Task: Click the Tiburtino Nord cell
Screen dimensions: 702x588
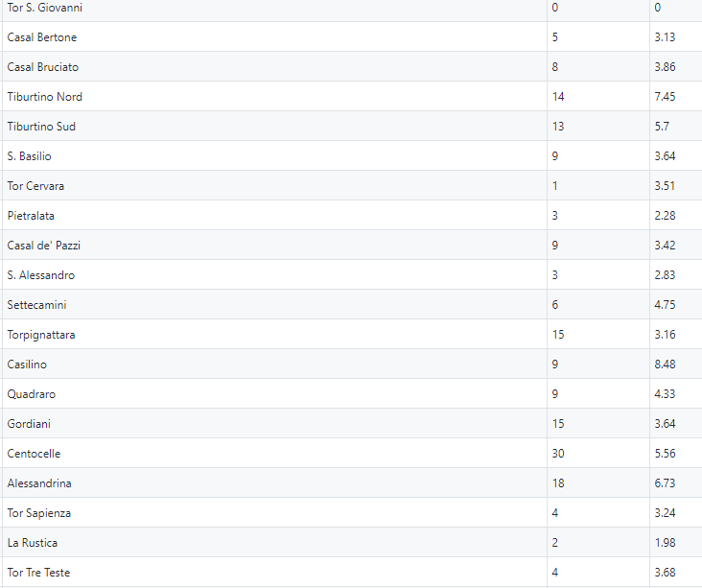Action: click(45, 97)
